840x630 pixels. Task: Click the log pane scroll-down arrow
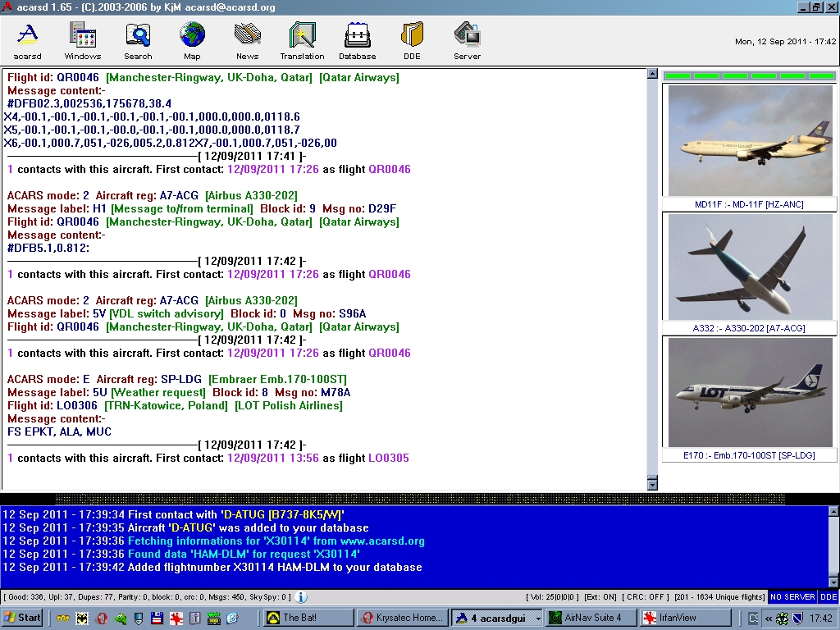833,582
